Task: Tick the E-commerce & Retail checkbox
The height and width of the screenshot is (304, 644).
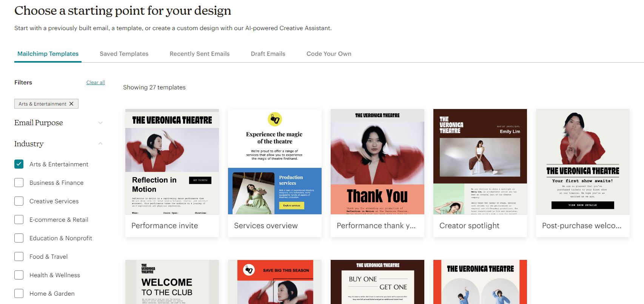Action: coord(19,220)
